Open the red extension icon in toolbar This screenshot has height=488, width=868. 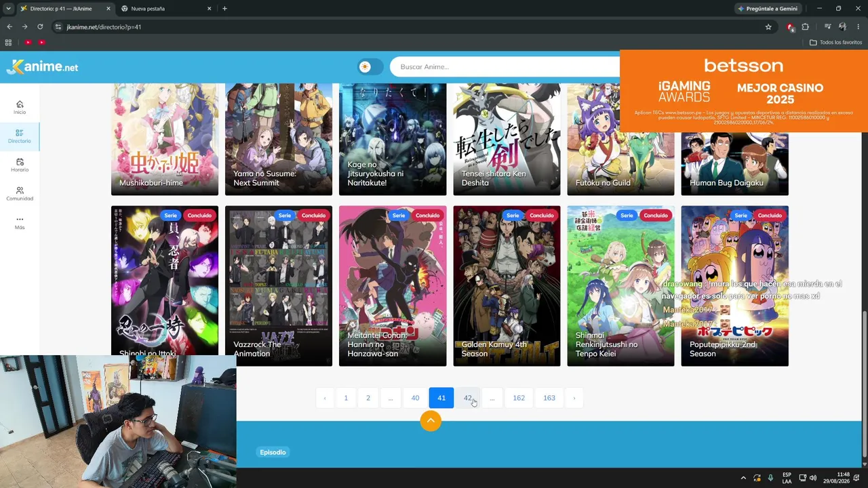pos(790,27)
